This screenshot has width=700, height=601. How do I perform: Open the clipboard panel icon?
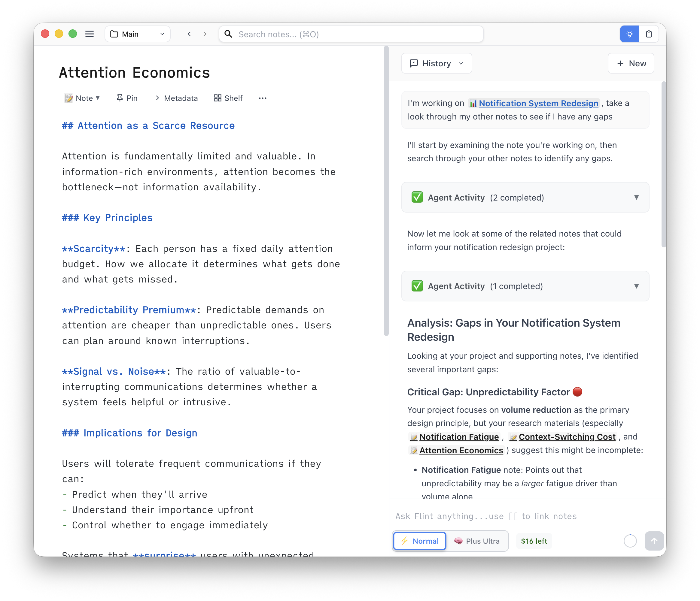pyautogui.click(x=649, y=34)
